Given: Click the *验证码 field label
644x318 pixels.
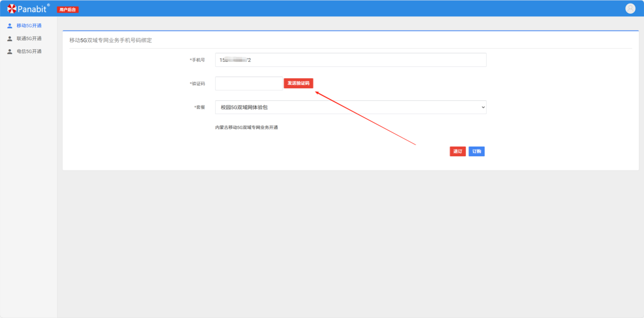Looking at the screenshot, I should click(197, 84).
